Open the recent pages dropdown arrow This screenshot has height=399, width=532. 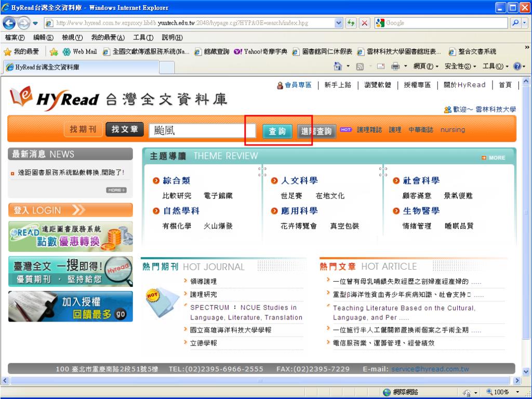click(35, 23)
